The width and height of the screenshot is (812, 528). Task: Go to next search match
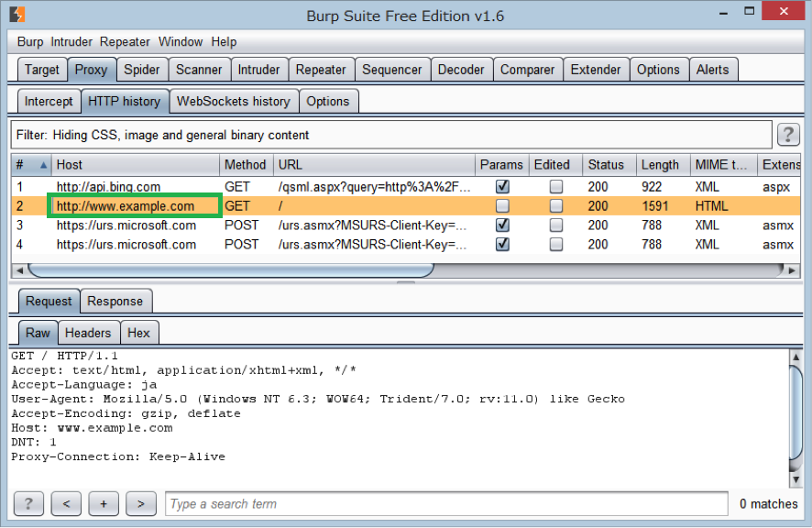click(141, 503)
